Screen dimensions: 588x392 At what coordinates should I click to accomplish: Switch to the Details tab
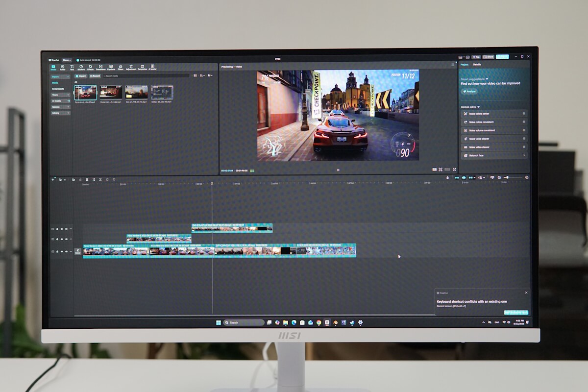(477, 65)
